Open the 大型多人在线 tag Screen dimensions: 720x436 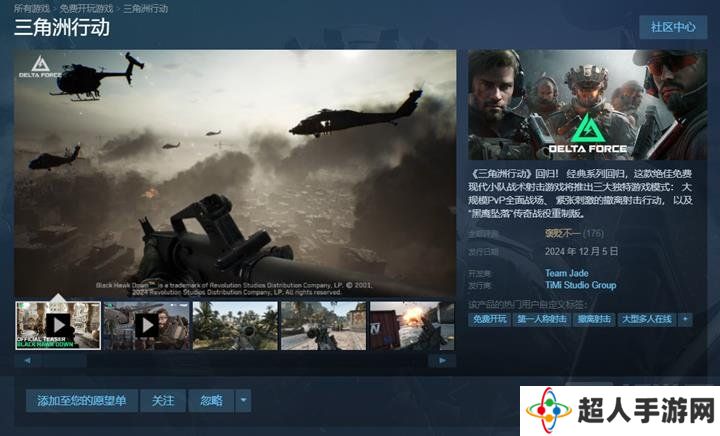pos(647,319)
